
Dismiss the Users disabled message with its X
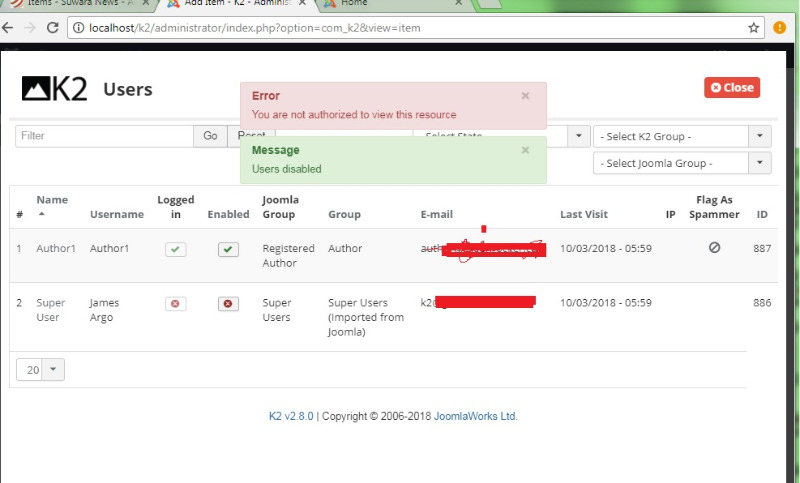tap(526, 150)
